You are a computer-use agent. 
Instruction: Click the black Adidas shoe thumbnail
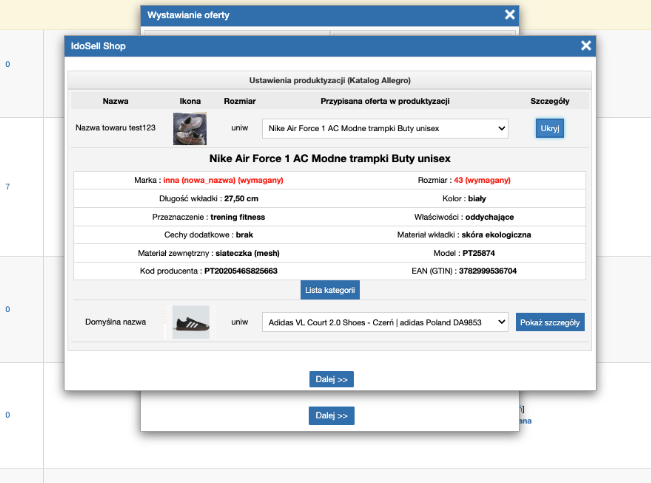191,322
